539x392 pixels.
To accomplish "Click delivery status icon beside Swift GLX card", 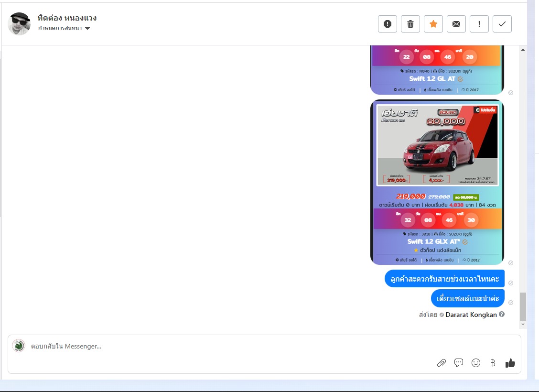I will (511, 263).
